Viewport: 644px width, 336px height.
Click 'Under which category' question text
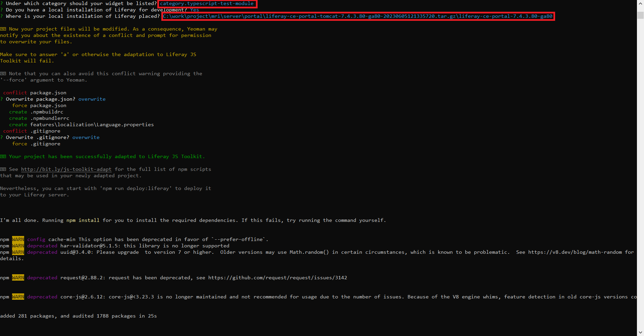pos(81,3)
